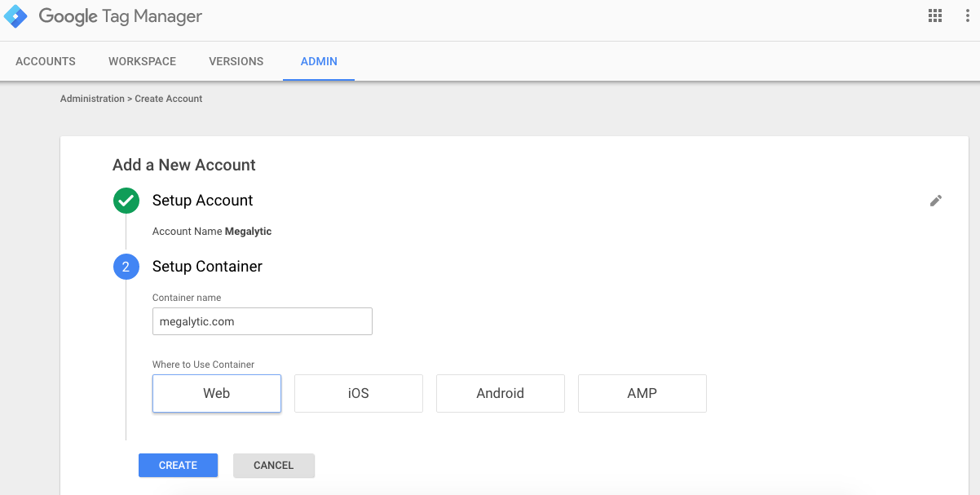The width and height of the screenshot is (980, 495).
Task: Click the blue step 2 circle icon
Action: pyautogui.click(x=126, y=267)
